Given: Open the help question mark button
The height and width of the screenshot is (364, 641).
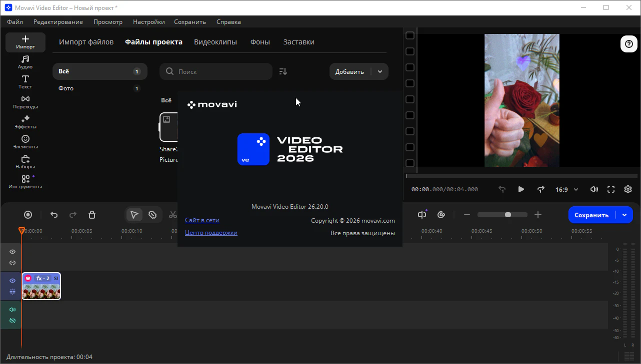Looking at the screenshot, I should (629, 44).
